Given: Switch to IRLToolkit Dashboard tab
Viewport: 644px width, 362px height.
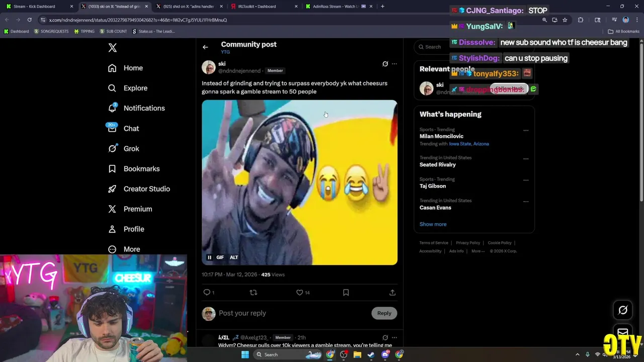Looking at the screenshot, I should (264, 7).
